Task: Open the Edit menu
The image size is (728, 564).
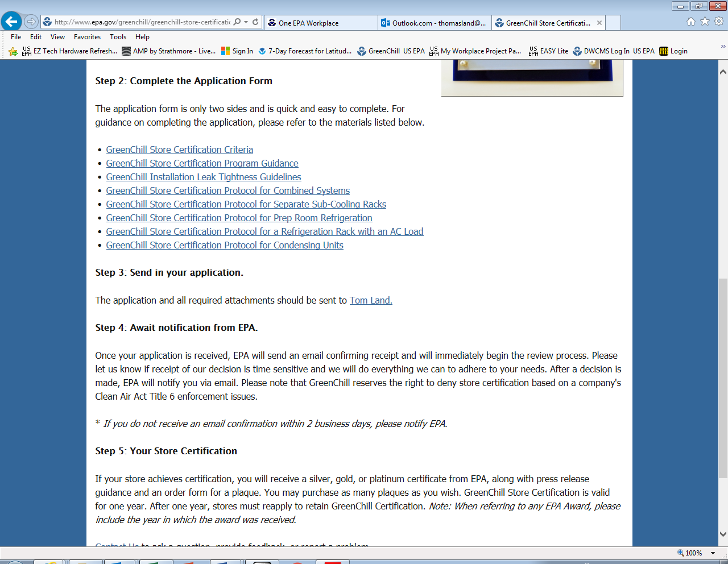Action: [36, 37]
